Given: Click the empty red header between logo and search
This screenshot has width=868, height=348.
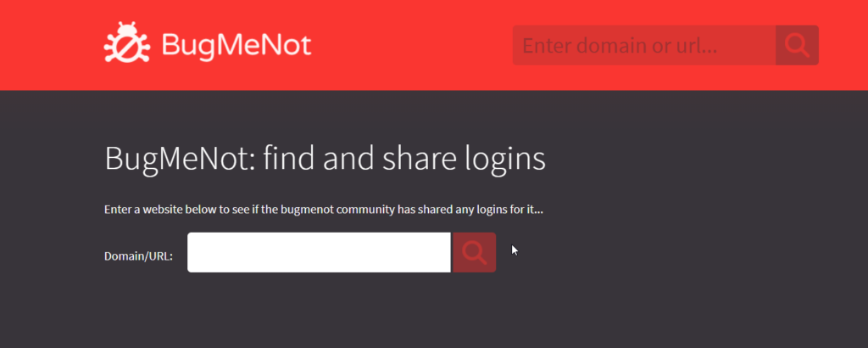Looking at the screenshot, I should click(x=413, y=45).
